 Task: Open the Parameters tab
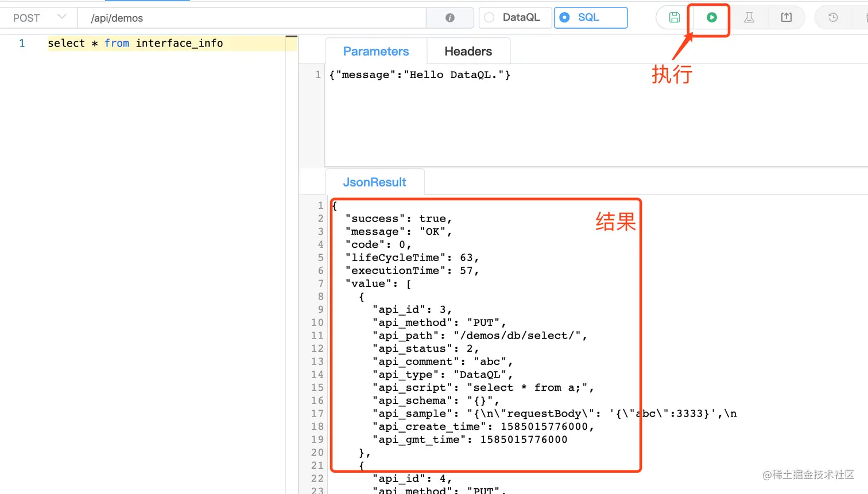click(x=376, y=51)
